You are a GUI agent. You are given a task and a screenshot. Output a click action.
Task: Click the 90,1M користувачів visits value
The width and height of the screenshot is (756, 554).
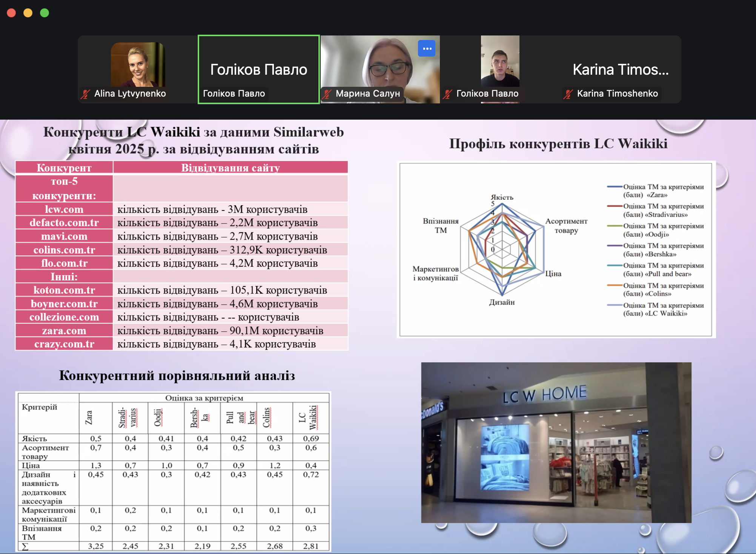click(276, 331)
